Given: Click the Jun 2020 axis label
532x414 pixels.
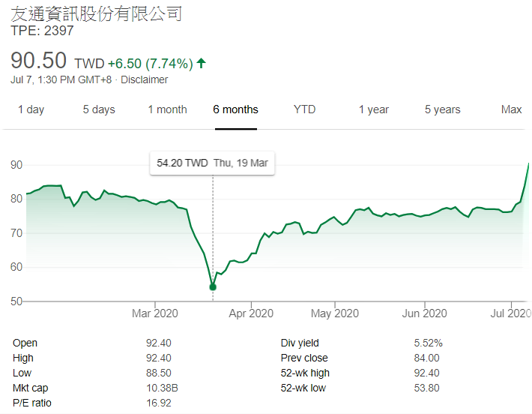Looking at the screenshot, I should [424, 313].
